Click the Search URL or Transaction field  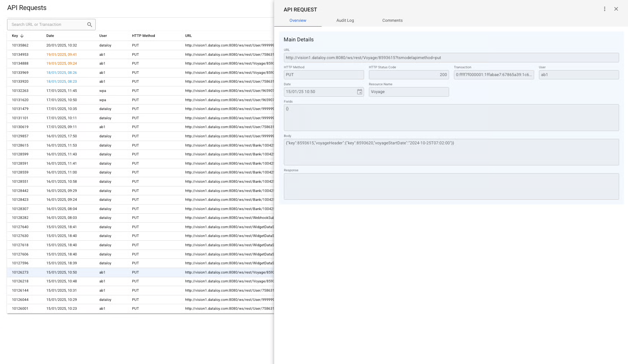[47, 25]
